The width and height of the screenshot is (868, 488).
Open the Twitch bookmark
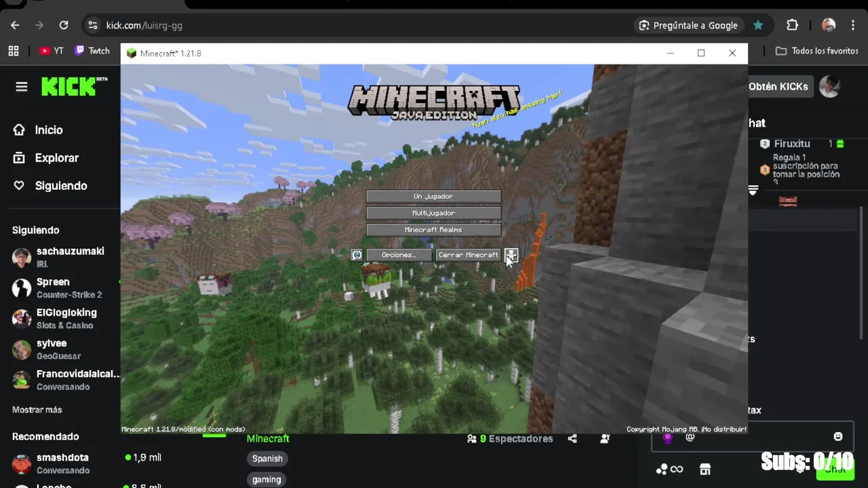coord(92,51)
